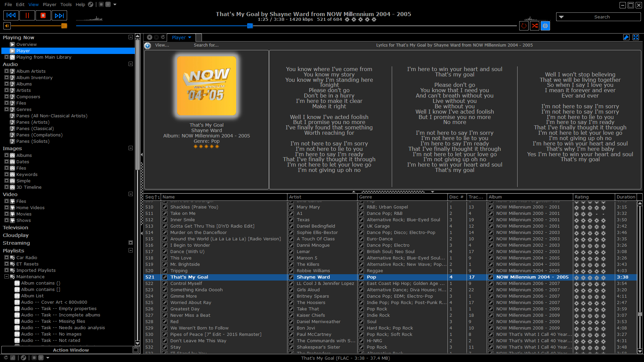
Task: Click the blue playback position handle
Action: [x=250, y=26]
